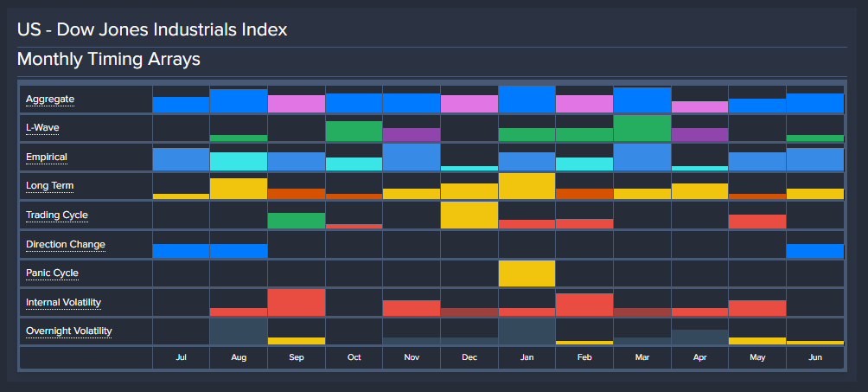Click the L-Wave row label
The height and width of the screenshot is (392, 868).
[42, 128]
